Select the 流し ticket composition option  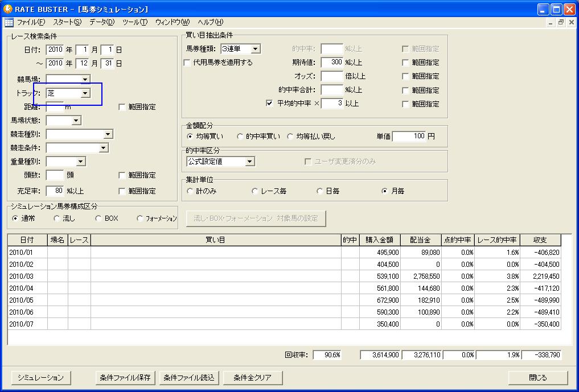click(x=56, y=218)
